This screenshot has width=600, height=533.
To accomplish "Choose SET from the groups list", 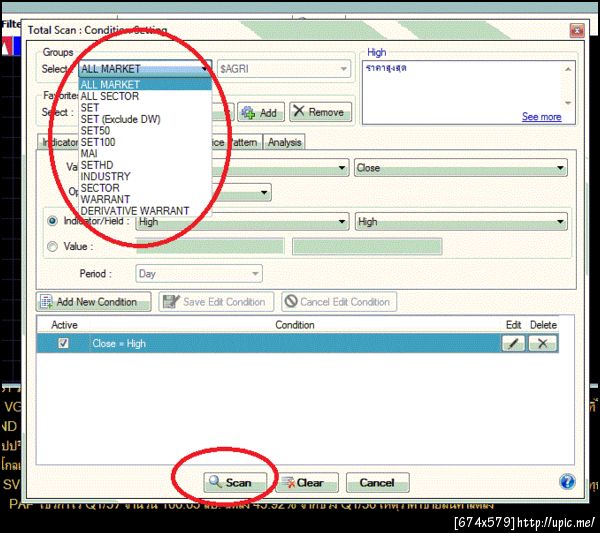I will (145, 108).
